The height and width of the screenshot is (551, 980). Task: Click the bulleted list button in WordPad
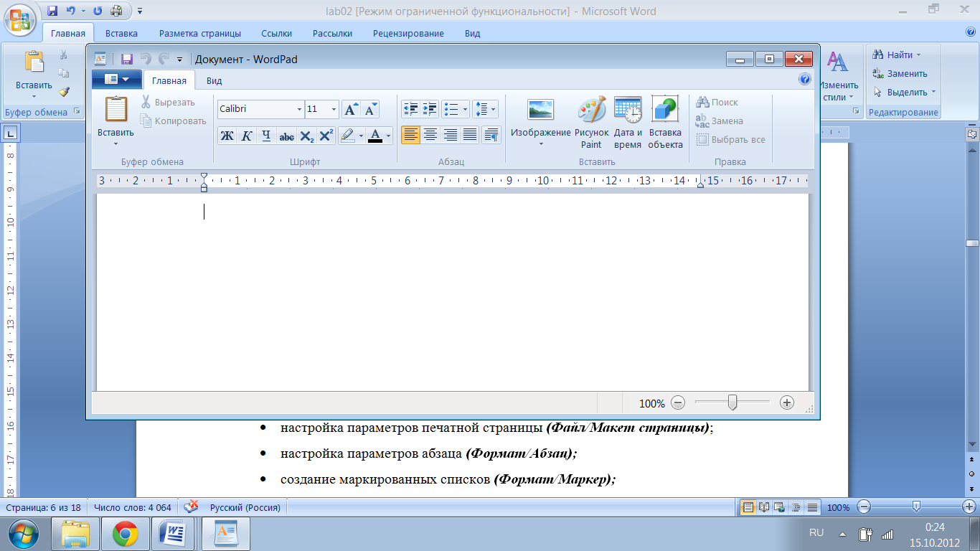tap(451, 109)
